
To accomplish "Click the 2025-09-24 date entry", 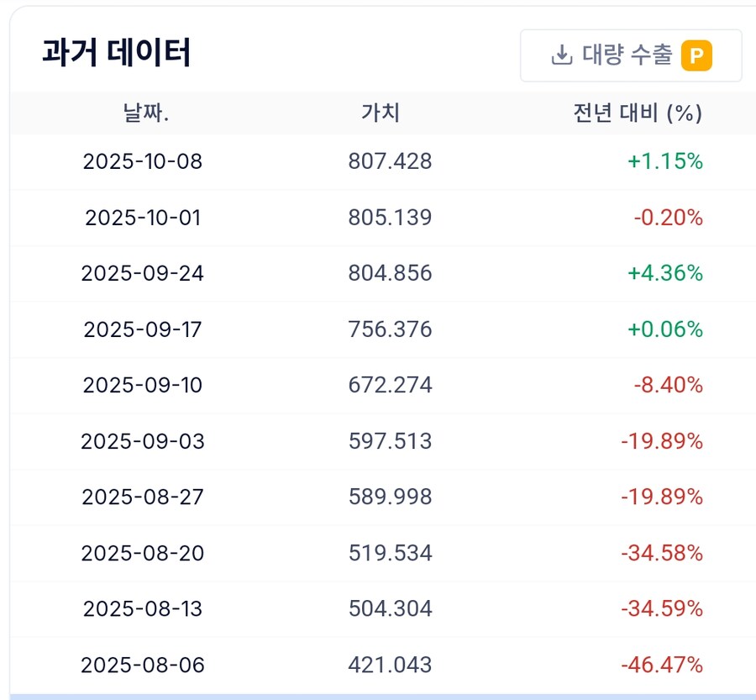I will pyautogui.click(x=143, y=273).
